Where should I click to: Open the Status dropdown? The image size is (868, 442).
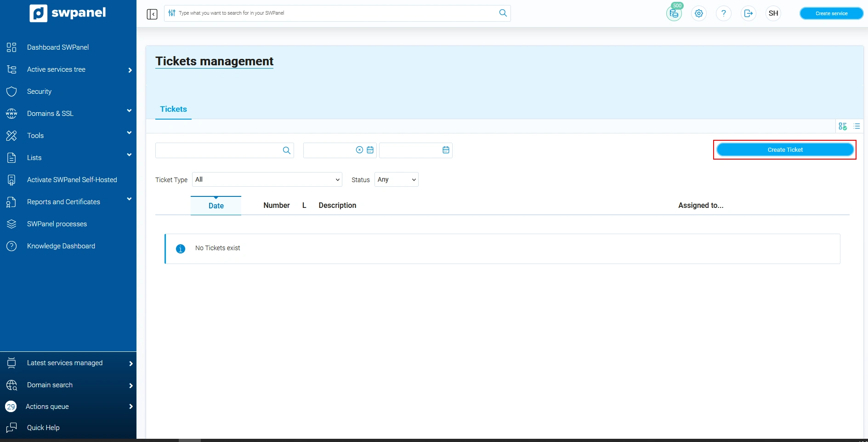(x=396, y=179)
